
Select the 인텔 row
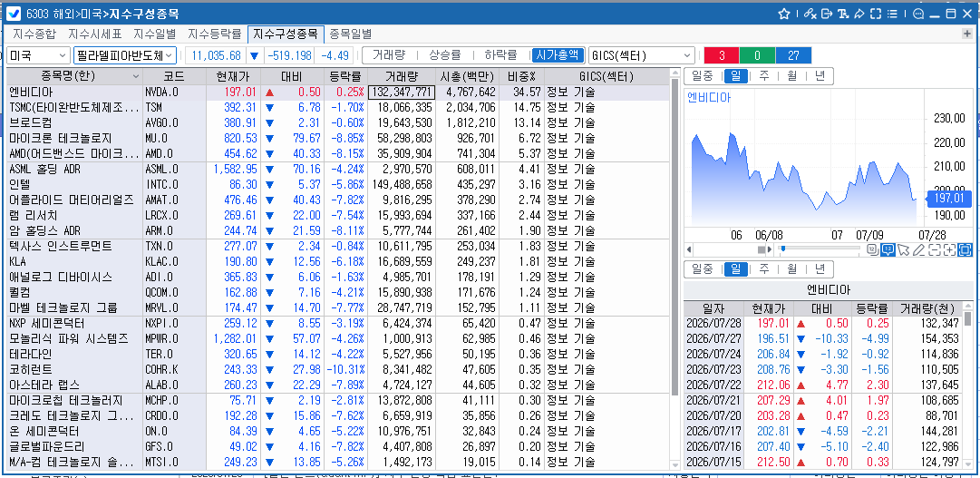click(x=337, y=184)
